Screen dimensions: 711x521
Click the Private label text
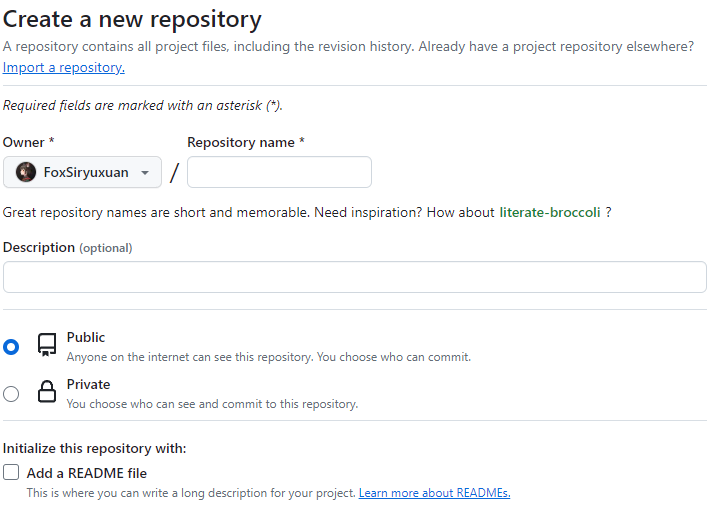pyautogui.click(x=88, y=384)
